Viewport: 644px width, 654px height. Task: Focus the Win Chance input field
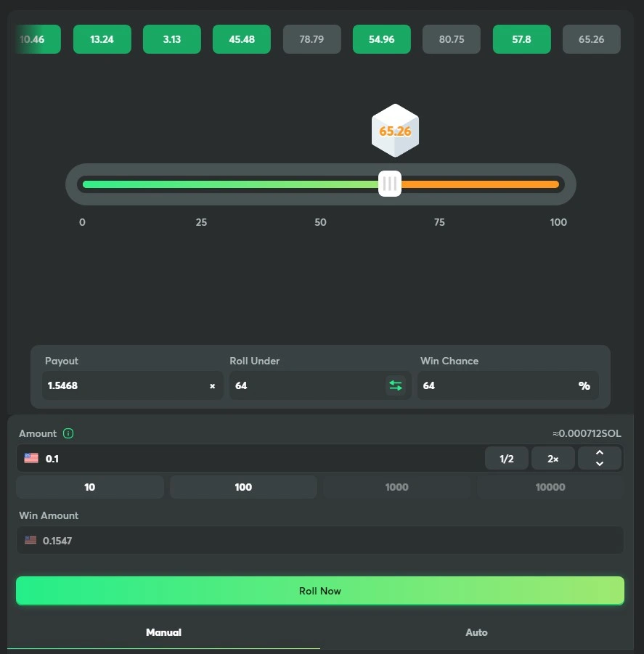click(508, 385)
